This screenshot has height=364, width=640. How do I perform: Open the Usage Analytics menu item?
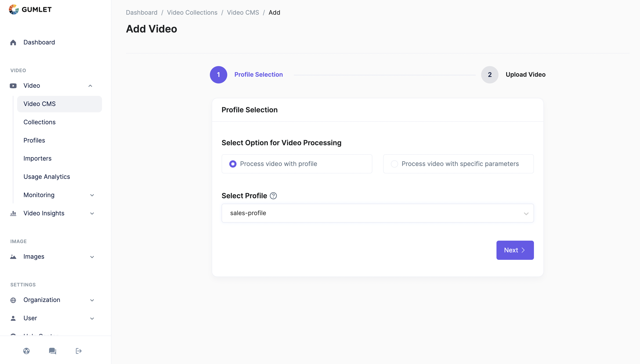click(x=47, y=177)
